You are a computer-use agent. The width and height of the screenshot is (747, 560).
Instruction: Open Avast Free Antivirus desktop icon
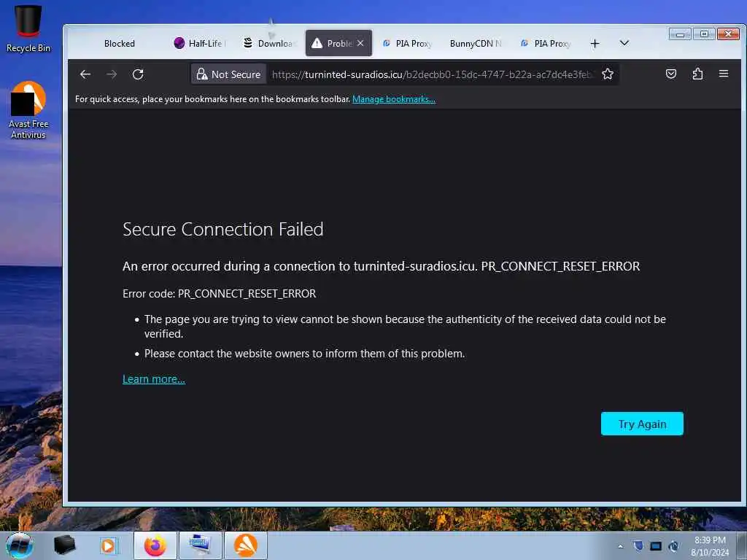pyautogui.click(x=28, y=111)
